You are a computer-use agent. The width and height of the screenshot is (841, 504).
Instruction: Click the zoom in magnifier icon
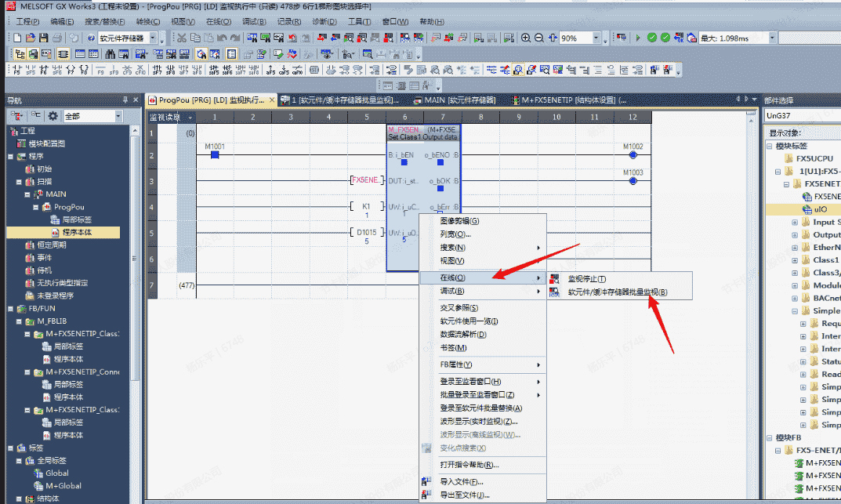click(526, 38)
